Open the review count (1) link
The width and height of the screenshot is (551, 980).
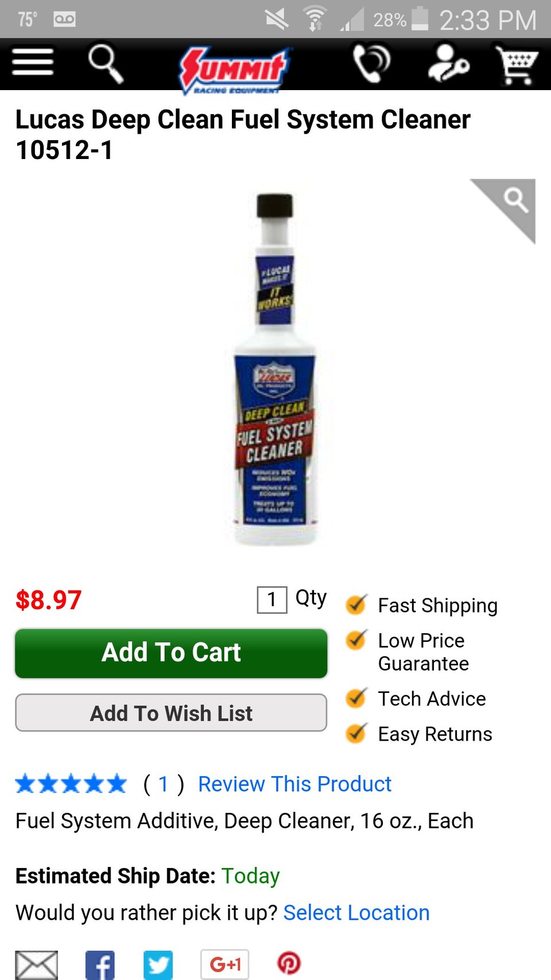164,784
